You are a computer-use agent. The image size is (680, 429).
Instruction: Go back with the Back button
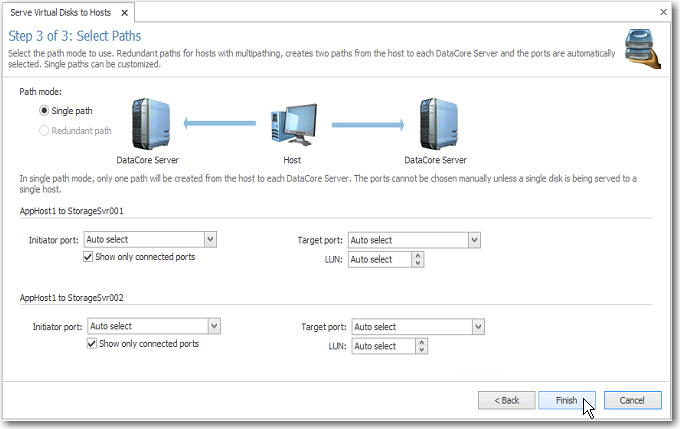click(505, 400)
